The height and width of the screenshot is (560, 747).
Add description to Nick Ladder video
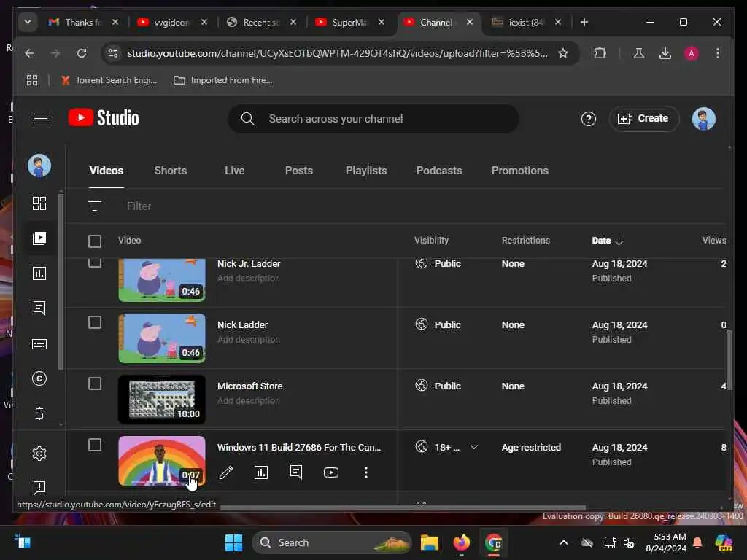249,340
